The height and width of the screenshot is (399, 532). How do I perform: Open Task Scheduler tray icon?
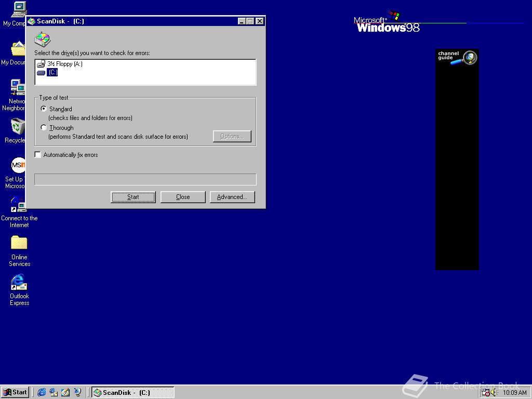(486, 393)
